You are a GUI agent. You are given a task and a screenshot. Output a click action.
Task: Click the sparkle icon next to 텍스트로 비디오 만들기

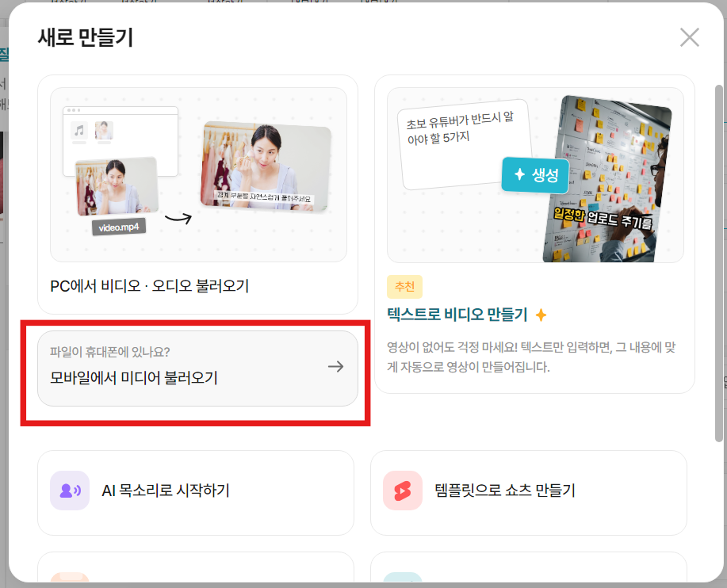click(x=541, y=315)
